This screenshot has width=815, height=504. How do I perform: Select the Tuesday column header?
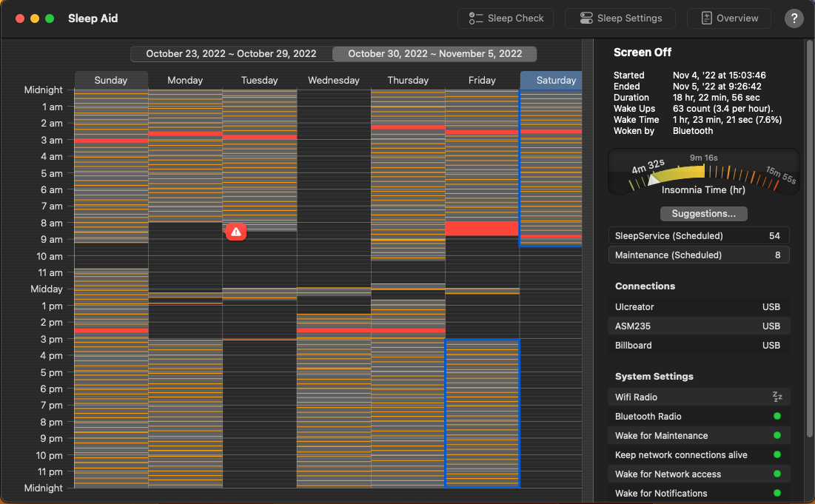tap(259, 80)
